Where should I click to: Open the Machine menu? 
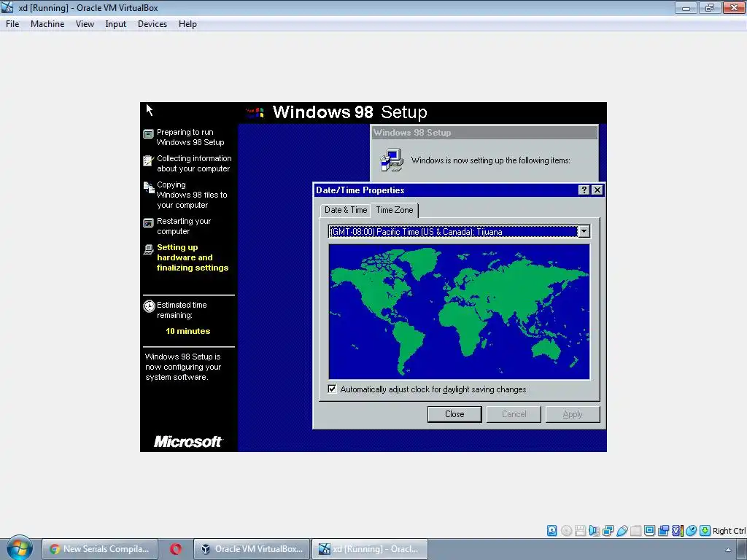[47, 24]
